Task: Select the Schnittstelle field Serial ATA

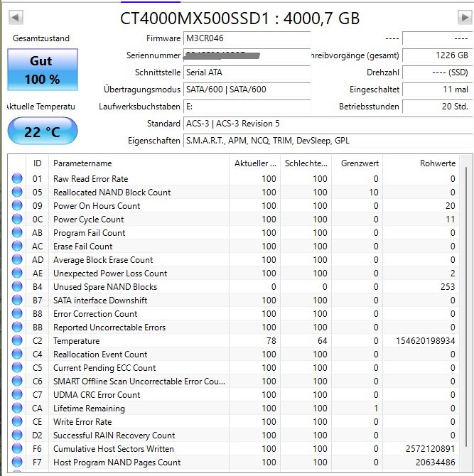Action: click(x=247, y=72)
